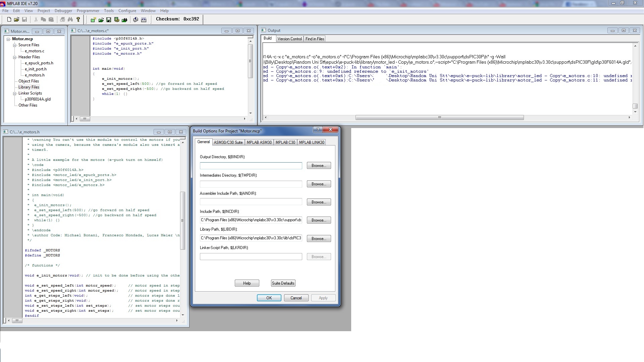Click the e_motors.c vertical scrollbar thumb
The image size is (644, 362).
click(250, 61)
